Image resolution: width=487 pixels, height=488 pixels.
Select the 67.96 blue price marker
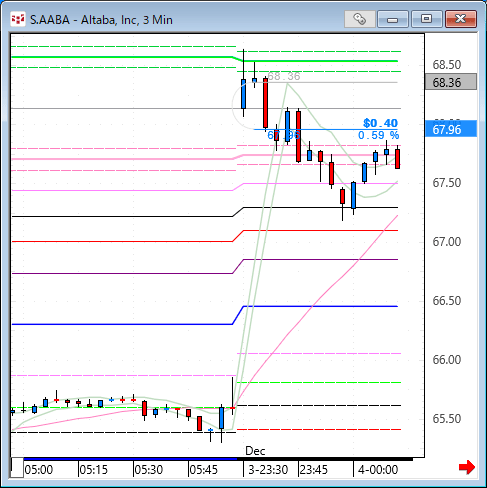click(451, 129)
